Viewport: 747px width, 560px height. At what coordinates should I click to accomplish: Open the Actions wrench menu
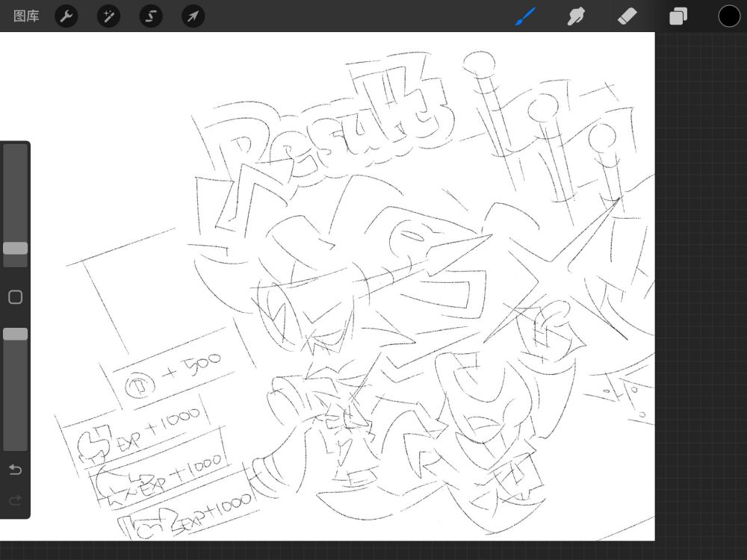pos(66,16)
